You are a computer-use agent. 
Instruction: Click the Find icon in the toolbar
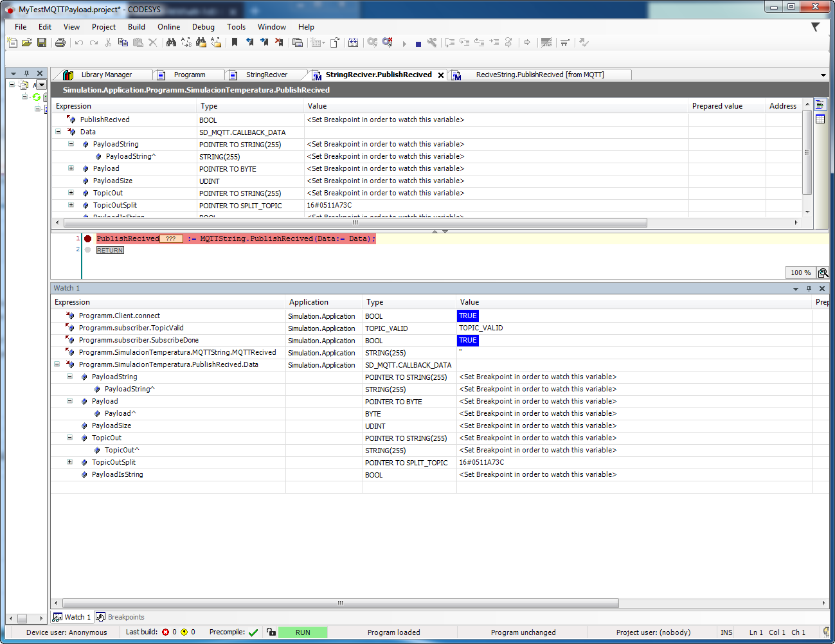tap(170, 42)
